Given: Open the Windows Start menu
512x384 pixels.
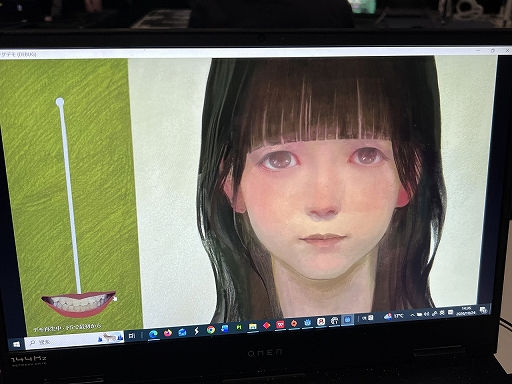Looking at the screenshot, I should tap(16, 344).
